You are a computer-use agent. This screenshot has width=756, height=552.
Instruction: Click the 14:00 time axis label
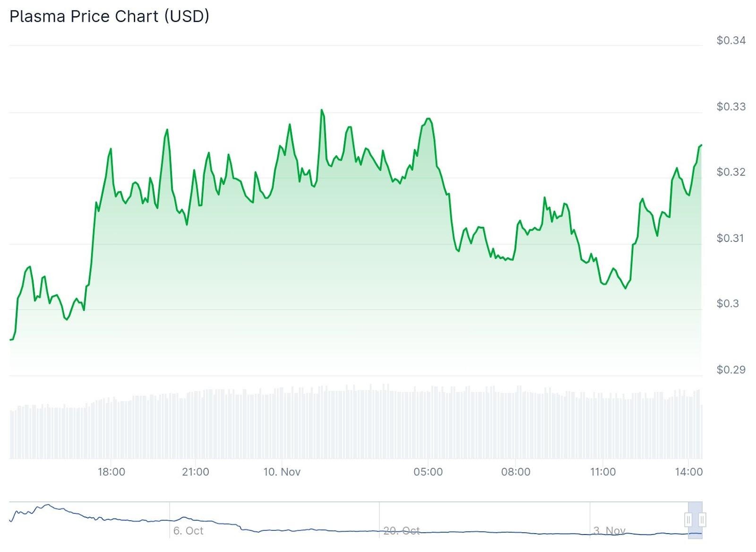tap(689, 472)
